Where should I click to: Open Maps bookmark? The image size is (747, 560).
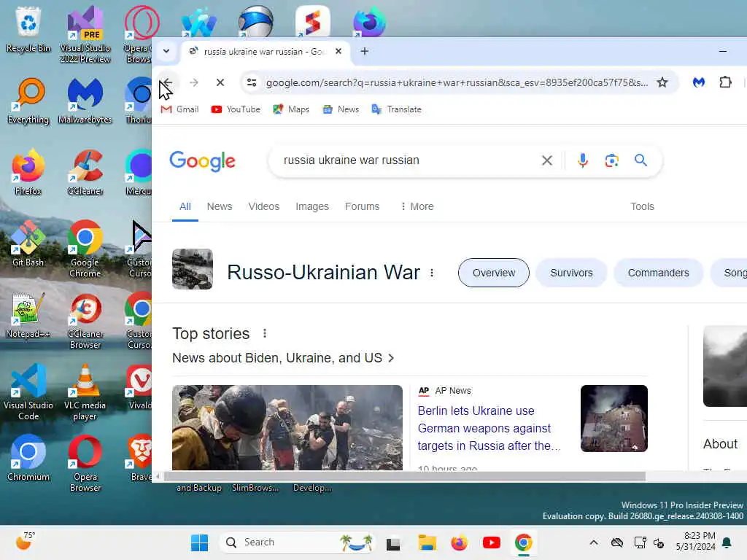tap(291, 109)
